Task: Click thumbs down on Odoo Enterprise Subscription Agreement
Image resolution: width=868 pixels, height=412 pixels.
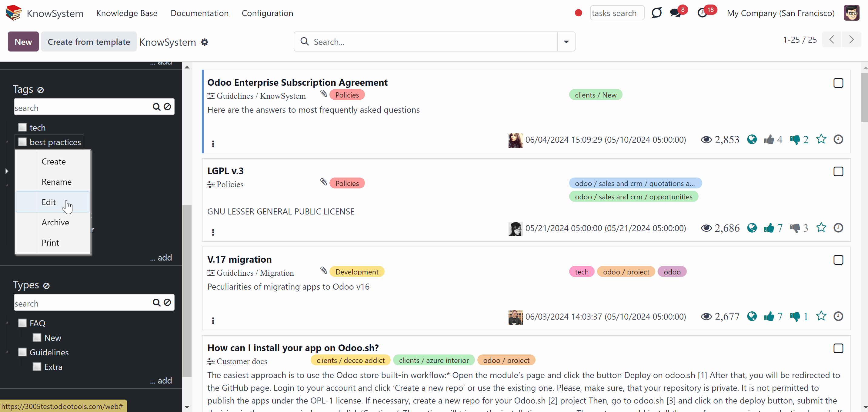Action: [x=795, y=139]
